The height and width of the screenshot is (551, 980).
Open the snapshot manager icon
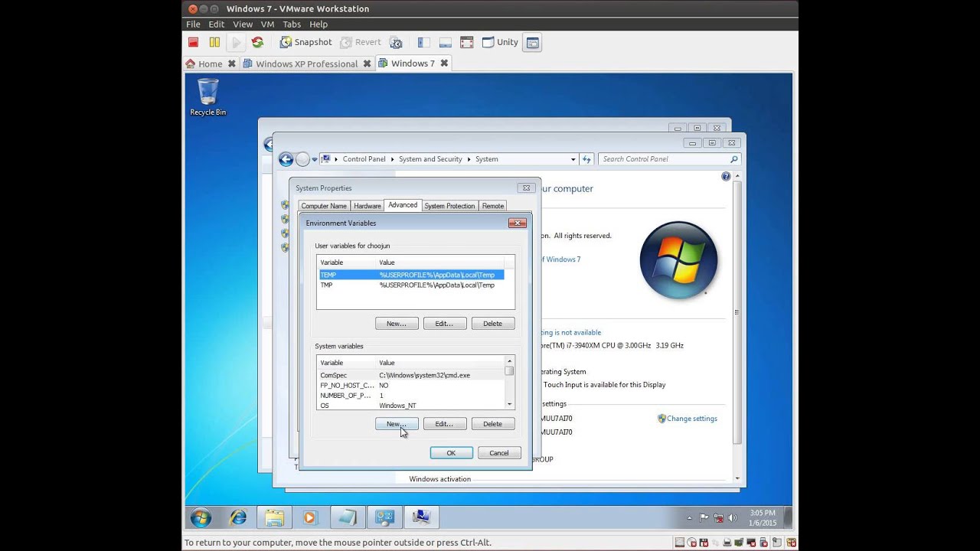click(x=396, y=43)
